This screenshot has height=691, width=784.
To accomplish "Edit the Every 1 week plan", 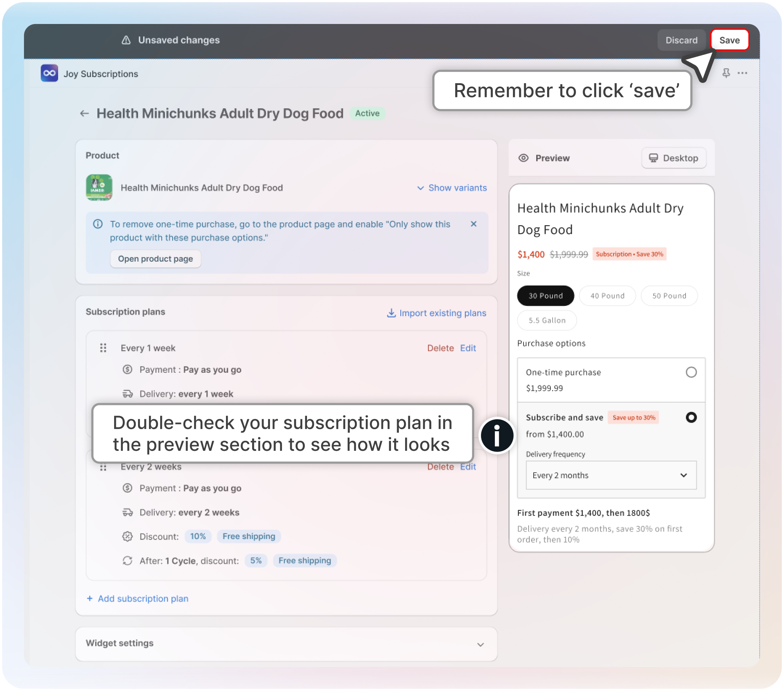I will (x=468, y=348).
